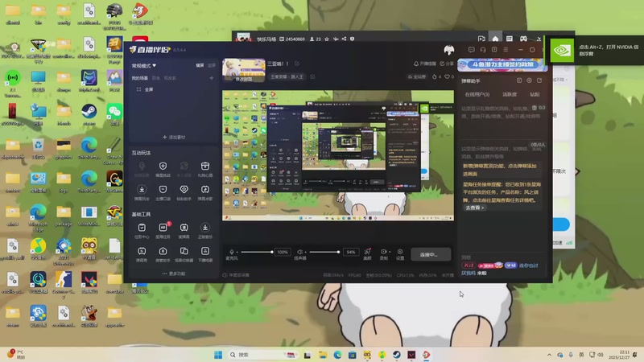Click the 斗鱼潜力主播签约政策 banner
644x362 pixels.
click(x=502, y=65)
